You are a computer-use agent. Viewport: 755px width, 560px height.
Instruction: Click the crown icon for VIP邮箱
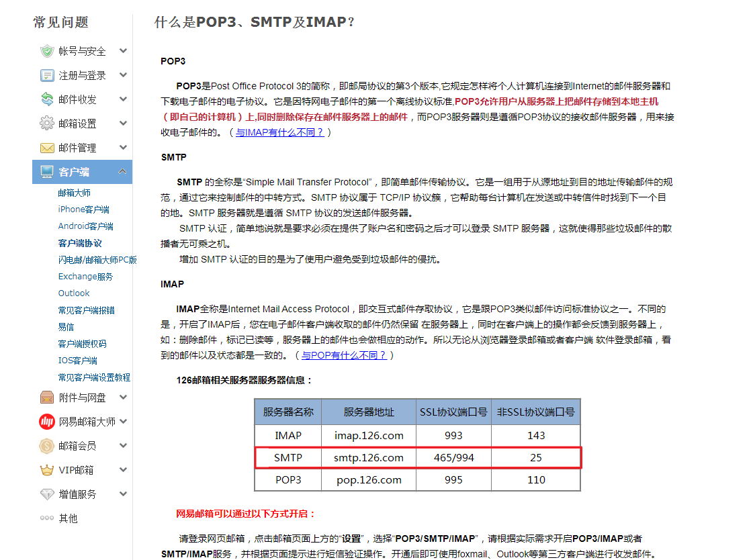47,470
